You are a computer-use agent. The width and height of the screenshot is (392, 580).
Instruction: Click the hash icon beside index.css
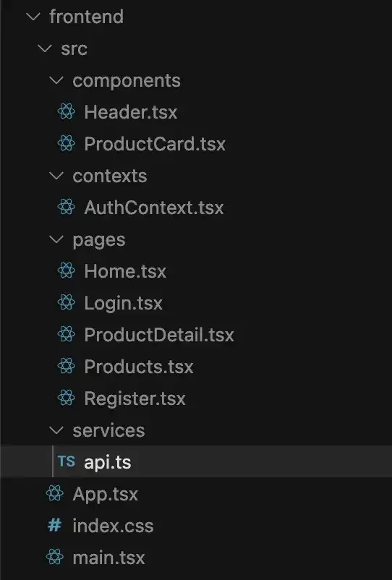point(55,525)
